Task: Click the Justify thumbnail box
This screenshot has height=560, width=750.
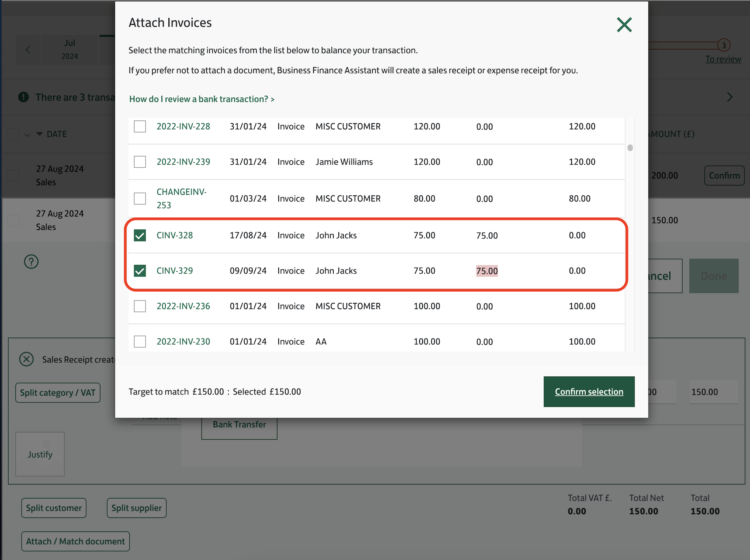Action: click(x=40, y=454)
